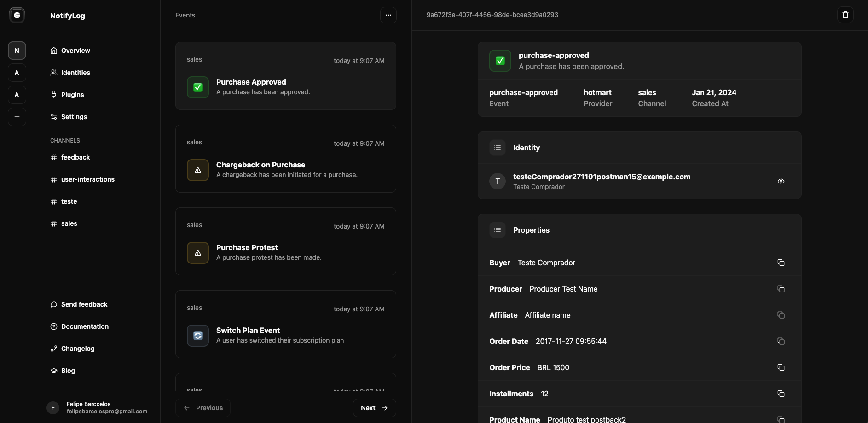The image size is (868, 423).
Task: Select the N workspace avatar
Action: pyautogui.click(x=17, y=51)
